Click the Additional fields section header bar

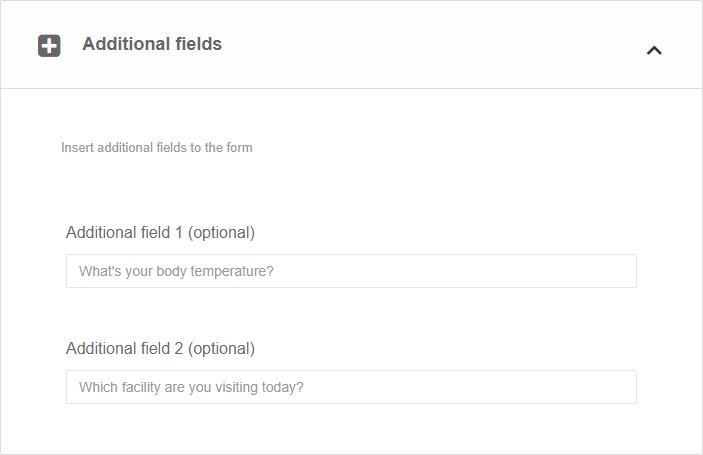[400, 45]
